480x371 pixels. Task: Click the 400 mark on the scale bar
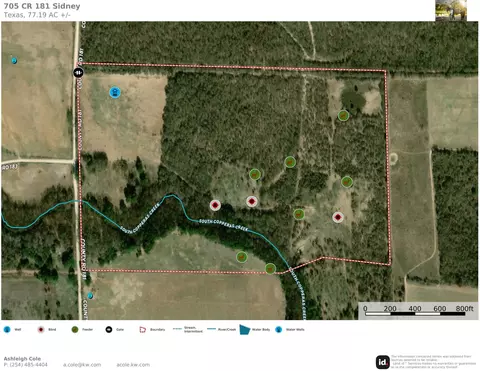pos(415,309)
